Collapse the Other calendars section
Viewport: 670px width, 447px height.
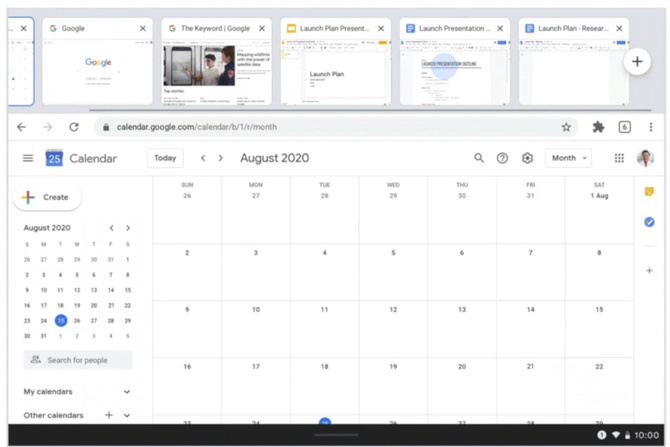(127, 415)
